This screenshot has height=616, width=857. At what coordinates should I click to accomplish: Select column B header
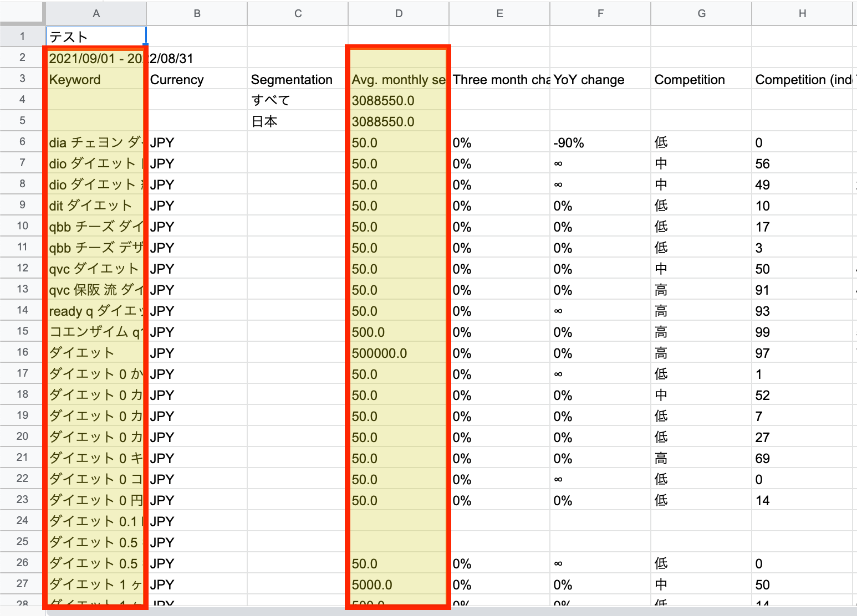point(197,13)
